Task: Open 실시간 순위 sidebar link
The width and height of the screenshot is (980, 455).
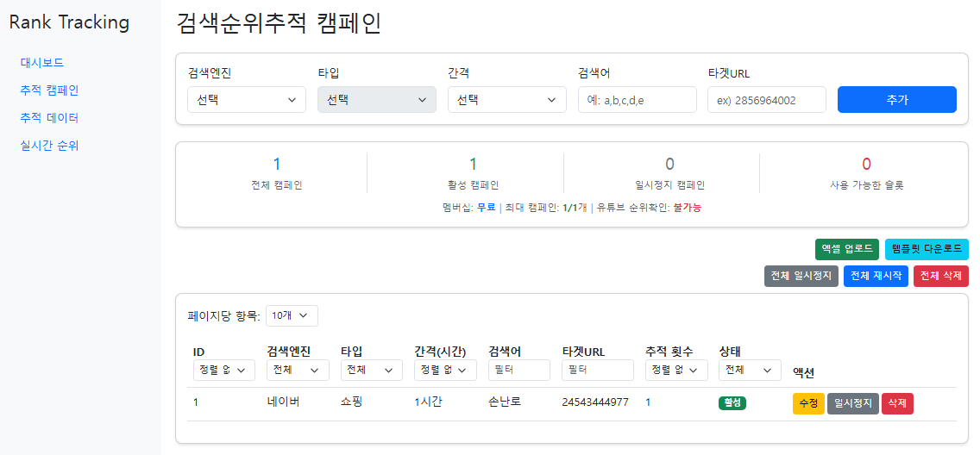Action: (49, 145)
